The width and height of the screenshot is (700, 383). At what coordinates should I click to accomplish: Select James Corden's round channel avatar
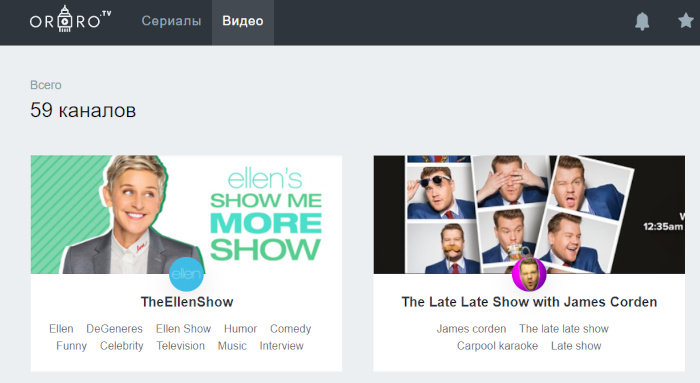[529, 274]
